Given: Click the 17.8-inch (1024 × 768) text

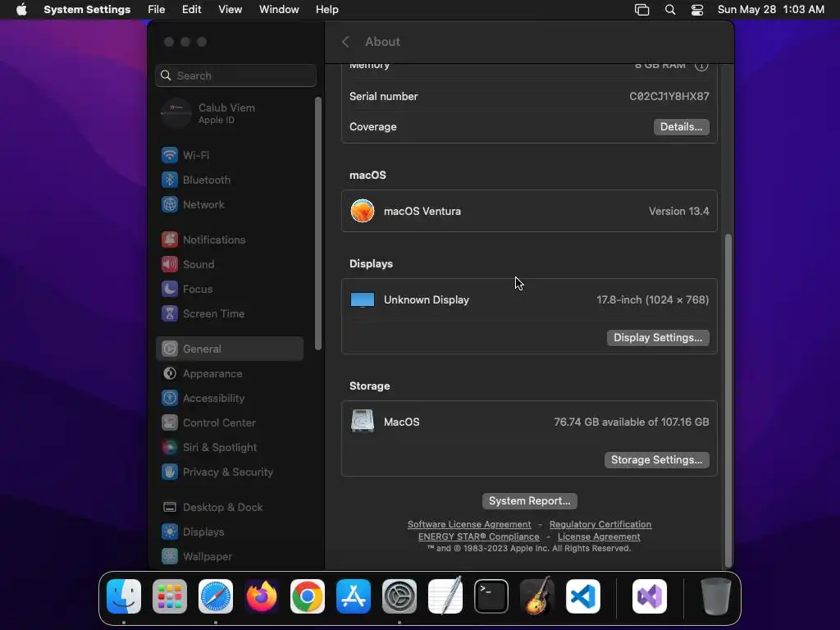Looking at the screenshot, I should tap(652, 300).
